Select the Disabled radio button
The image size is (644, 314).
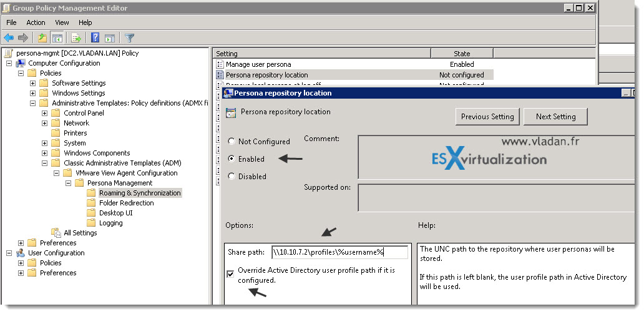232,176
